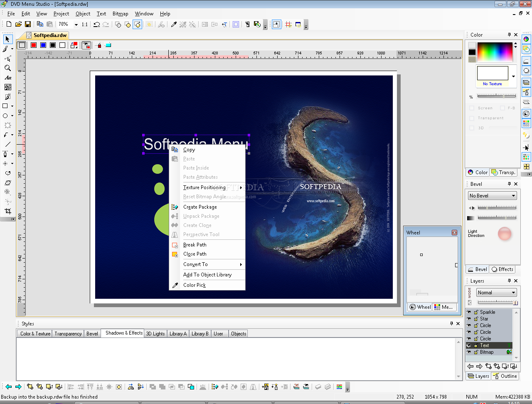Switch to the Transp. tab
Viewport: 532px width, 404px height.
tap(503, 172)
